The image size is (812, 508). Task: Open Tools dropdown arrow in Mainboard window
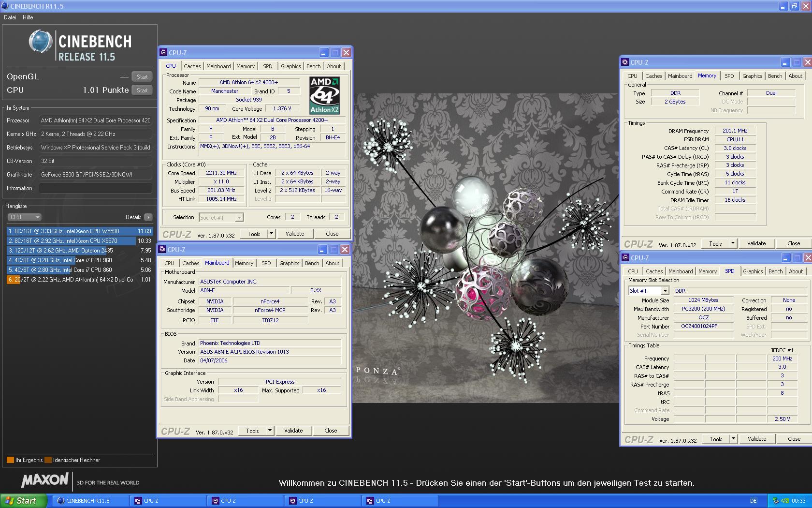270,431
